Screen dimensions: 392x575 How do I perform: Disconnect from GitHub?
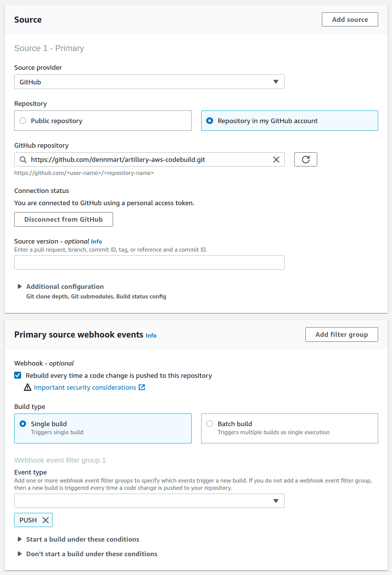63,219
